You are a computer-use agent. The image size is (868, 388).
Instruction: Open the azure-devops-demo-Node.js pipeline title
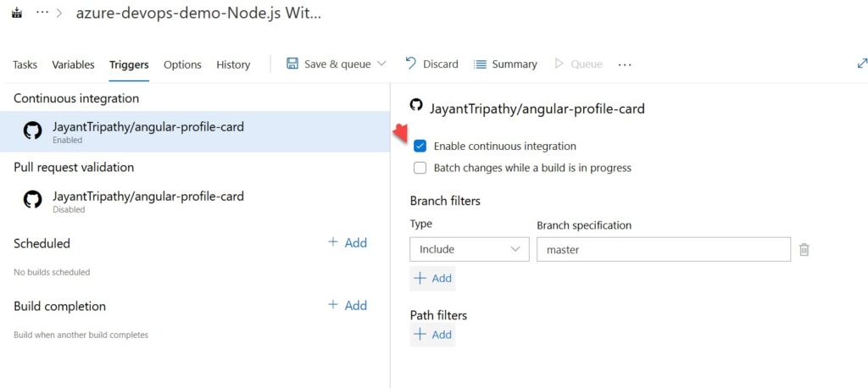click(x=198, y=14)
